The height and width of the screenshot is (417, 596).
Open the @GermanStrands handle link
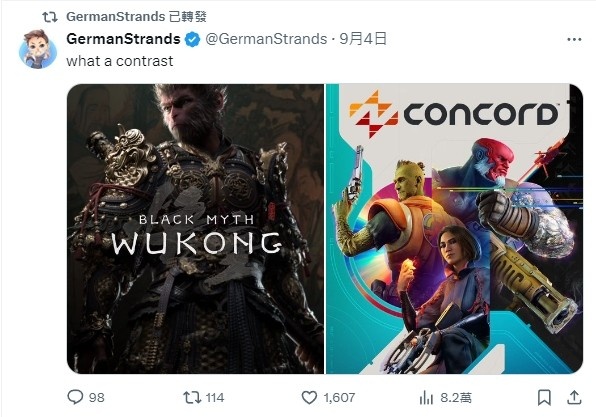(266, 39)
